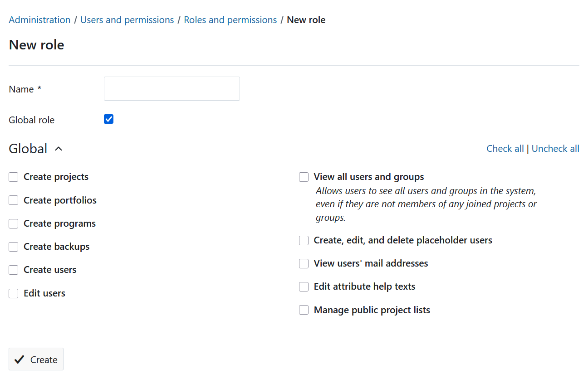Navigate to Users and permissions
588x374 pixels.
pos(127,19)
